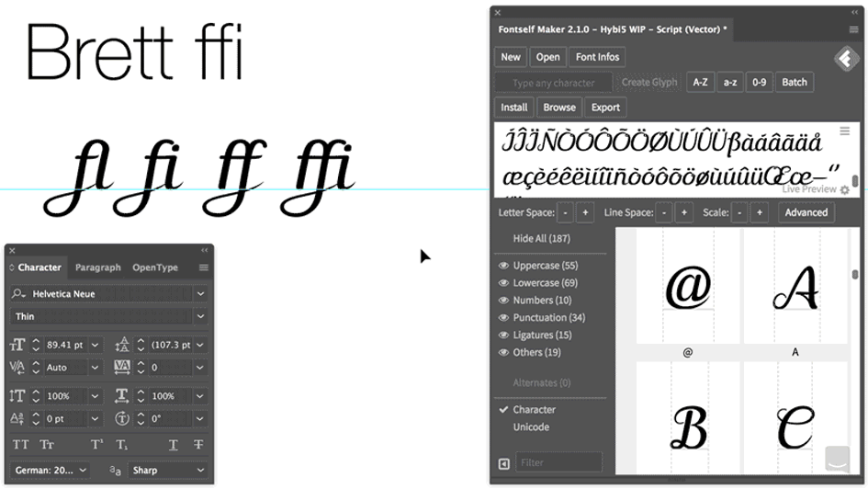The width and height of the screenshot is (868, 489).
Task: Hide the Numbers (10) glyph group
Action: pos(503,301)
